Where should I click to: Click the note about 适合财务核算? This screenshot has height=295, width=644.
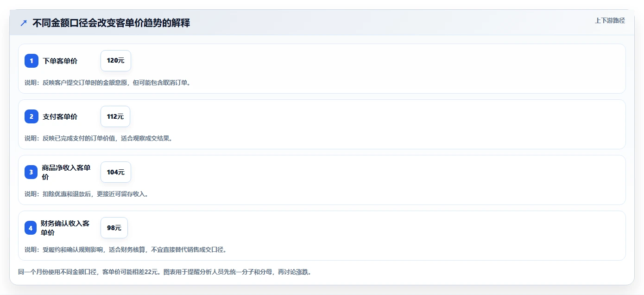[x=126, y=250]
